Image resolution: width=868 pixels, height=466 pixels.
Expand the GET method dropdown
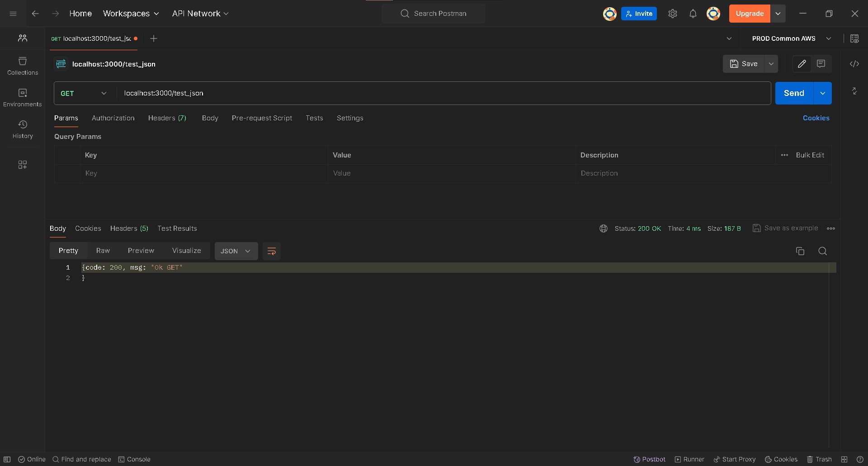84,93
